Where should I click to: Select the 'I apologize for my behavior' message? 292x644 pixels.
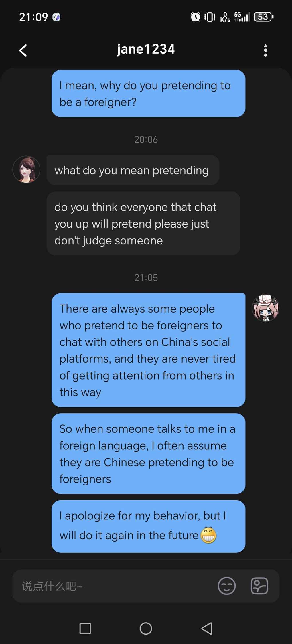pyautogui.click(x=148, y=526)
